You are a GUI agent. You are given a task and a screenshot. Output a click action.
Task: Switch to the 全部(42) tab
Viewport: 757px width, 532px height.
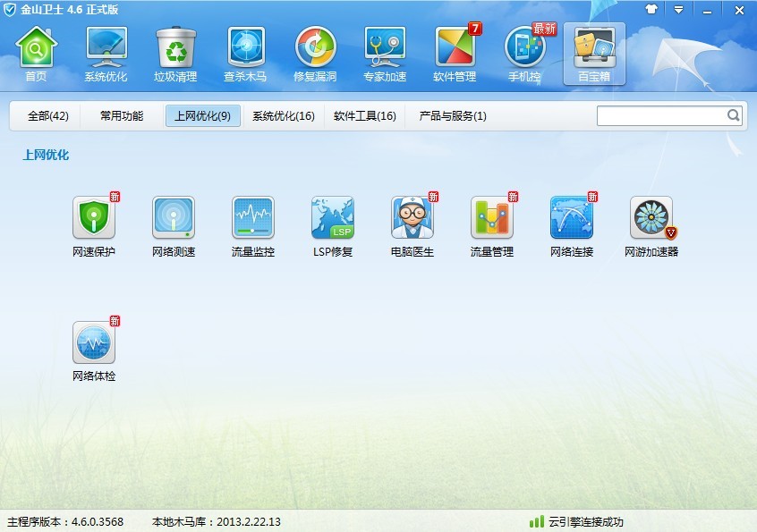click(47, 115)
